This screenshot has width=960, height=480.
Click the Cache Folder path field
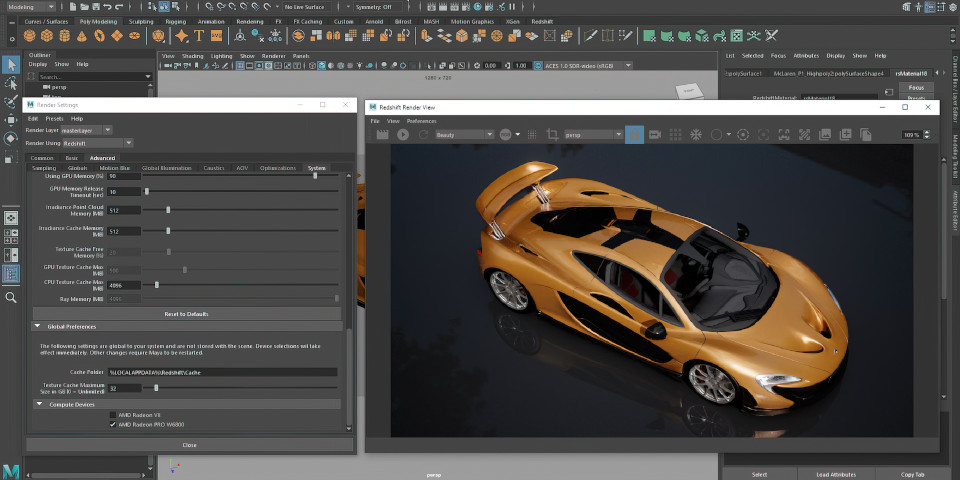[223, 372]
